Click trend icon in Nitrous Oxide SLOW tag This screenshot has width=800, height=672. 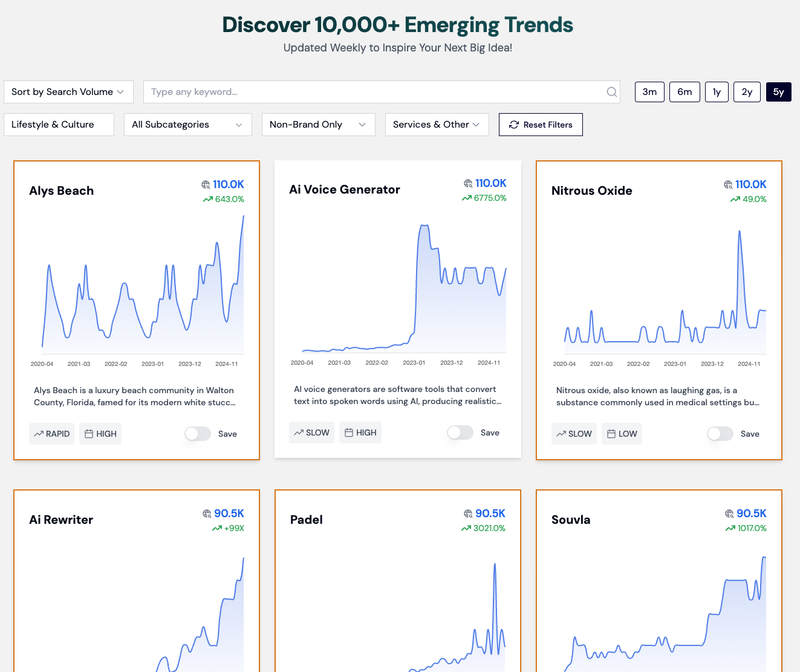561,434
